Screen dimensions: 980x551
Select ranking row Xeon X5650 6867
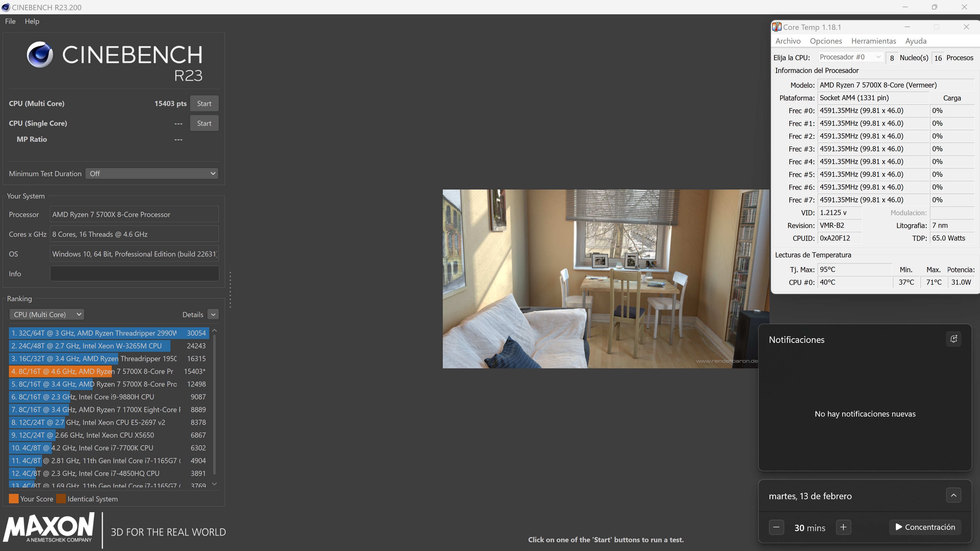tap(109, 435)
